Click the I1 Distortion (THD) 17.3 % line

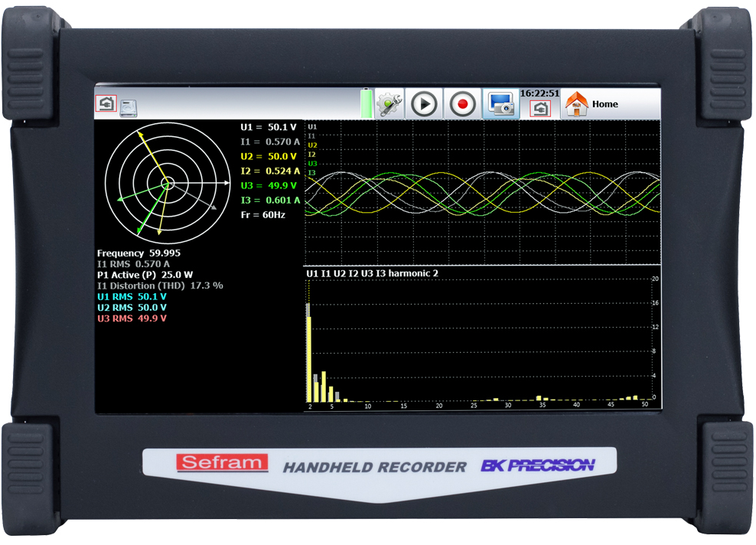[160, 286]
